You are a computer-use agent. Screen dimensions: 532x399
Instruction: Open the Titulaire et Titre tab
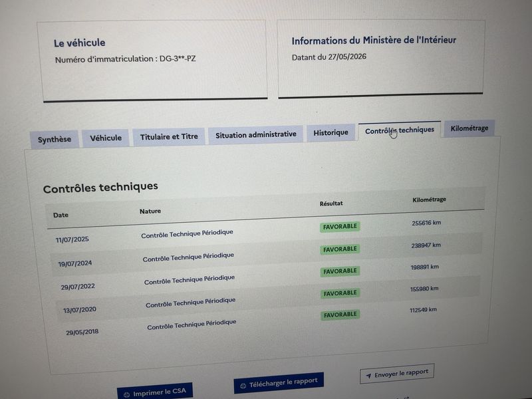click(x=169, y=137)
